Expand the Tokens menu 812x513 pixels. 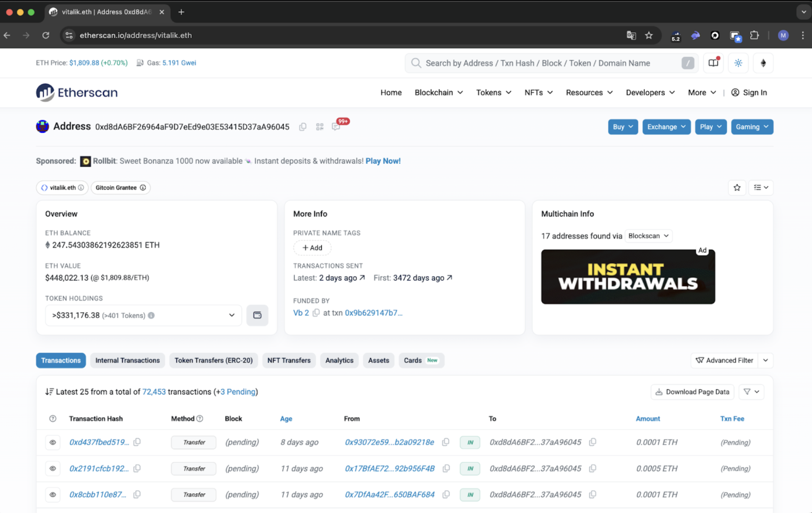click(494, 93)
